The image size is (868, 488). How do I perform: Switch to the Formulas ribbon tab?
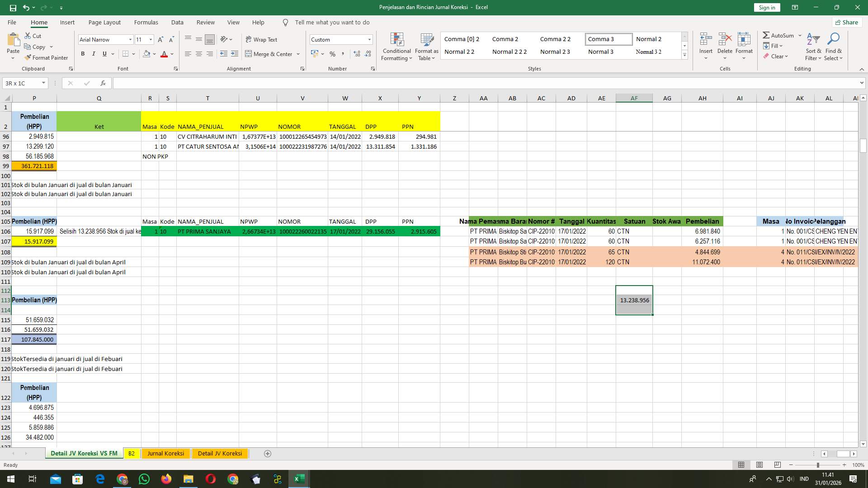pyautogui.click(x=146, y=22)
